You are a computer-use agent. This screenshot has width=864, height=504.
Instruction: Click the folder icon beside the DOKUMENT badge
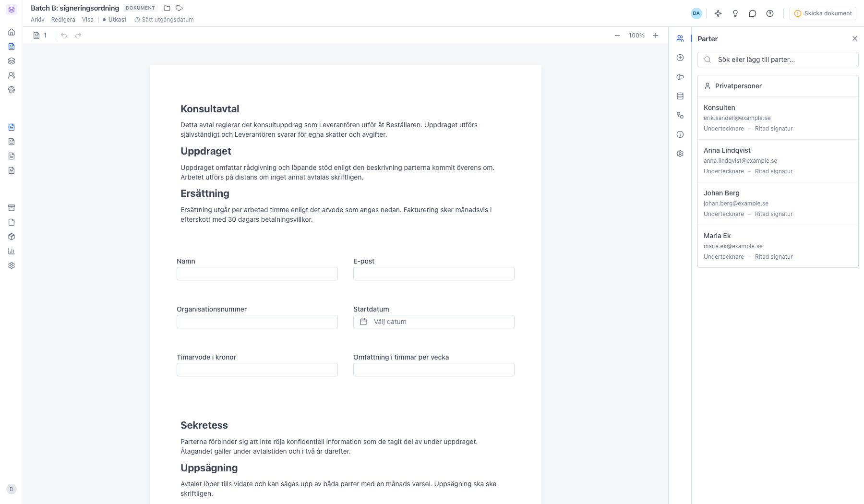click(167, 8)
